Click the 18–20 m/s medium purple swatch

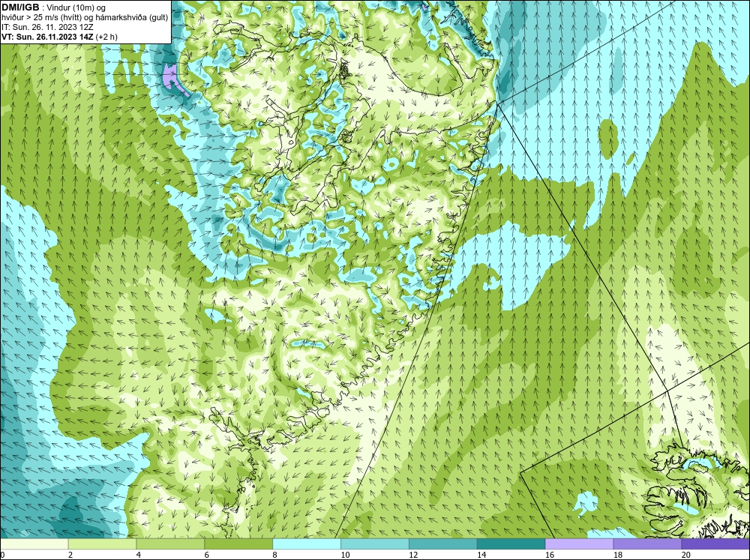pos(647,544)
